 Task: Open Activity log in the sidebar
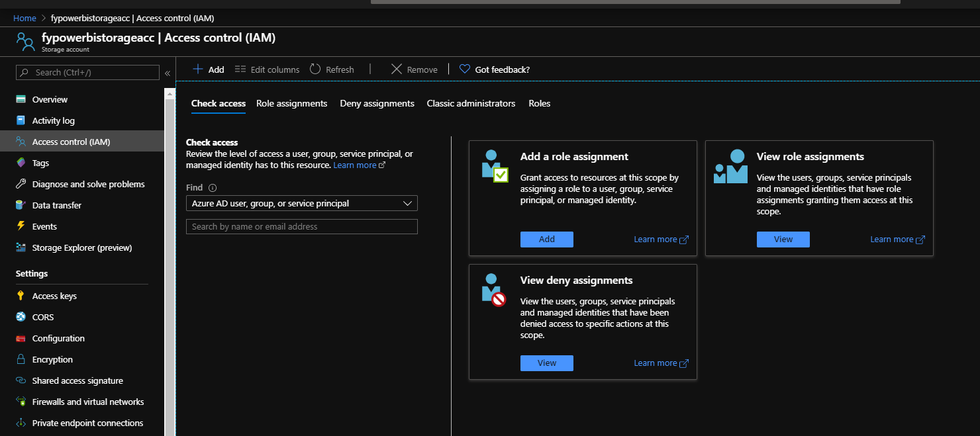(54, 120)
